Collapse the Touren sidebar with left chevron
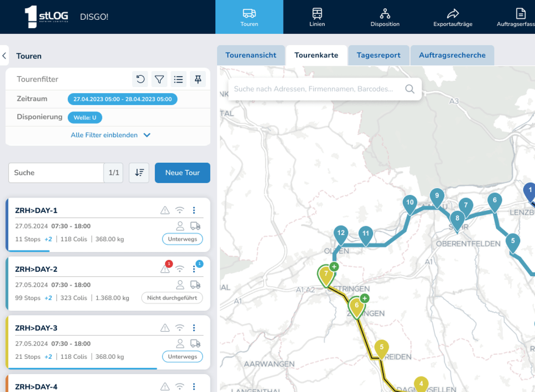Screen dimensions: 535x392 4,56
